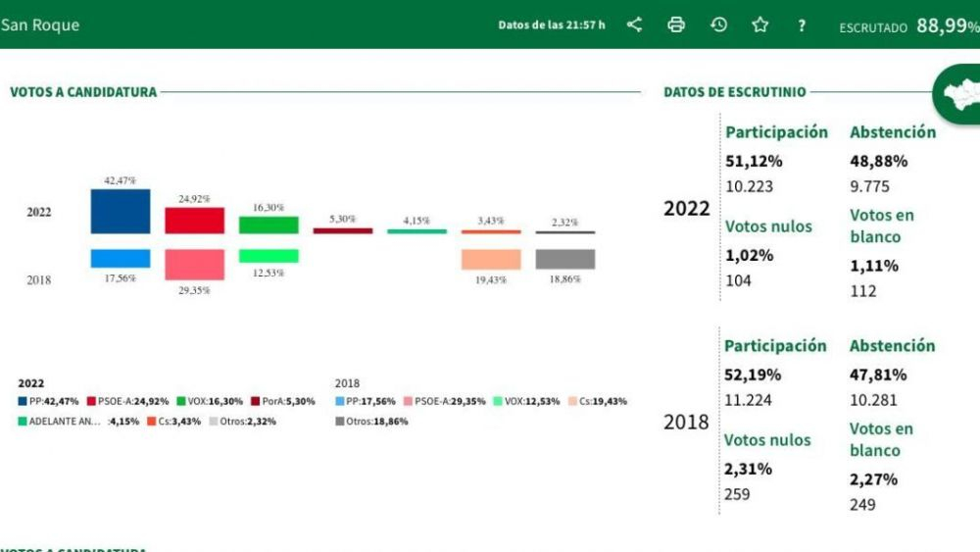
Task: Open help question mark icon
Action: 802,25
